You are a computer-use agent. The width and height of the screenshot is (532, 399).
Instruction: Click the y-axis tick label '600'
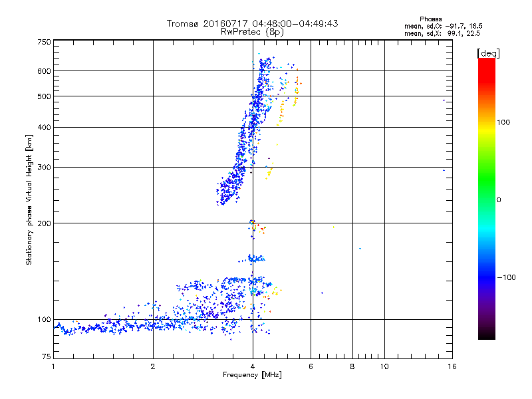pos(44,71)
